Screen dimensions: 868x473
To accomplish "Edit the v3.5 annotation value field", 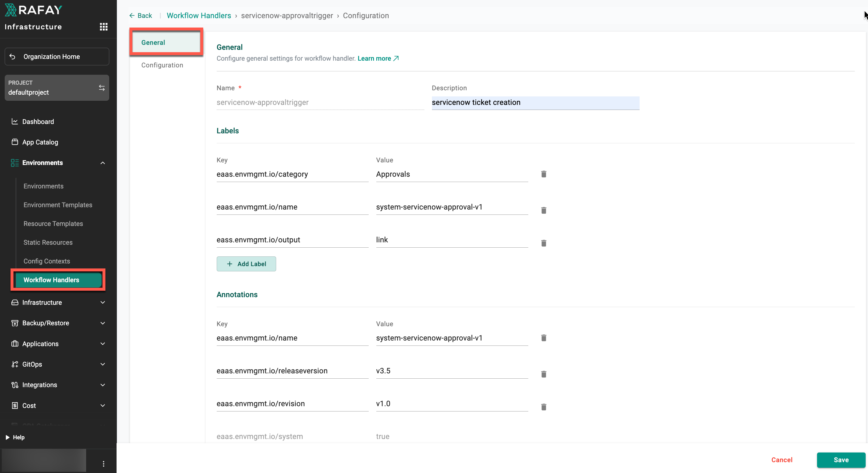I will click(452, 371).
